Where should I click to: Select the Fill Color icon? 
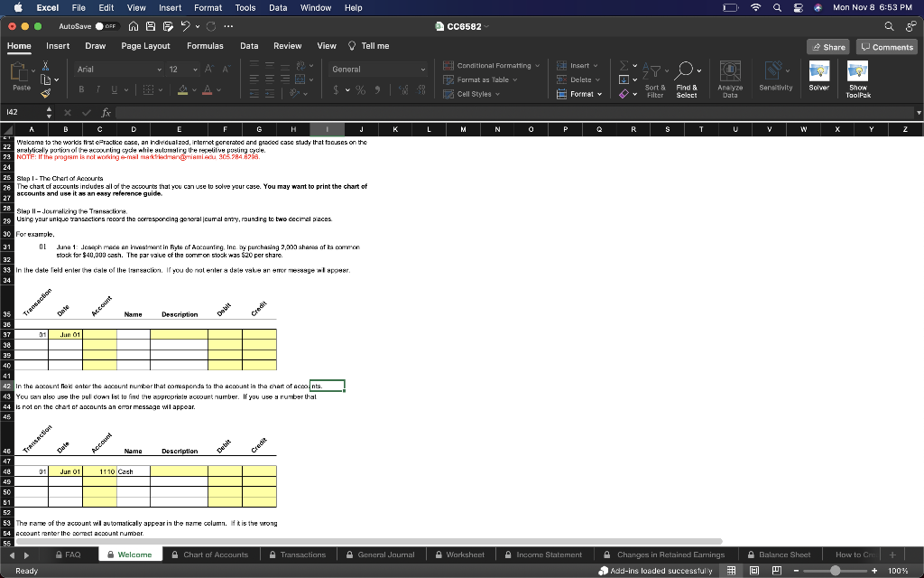pos(183,89)
